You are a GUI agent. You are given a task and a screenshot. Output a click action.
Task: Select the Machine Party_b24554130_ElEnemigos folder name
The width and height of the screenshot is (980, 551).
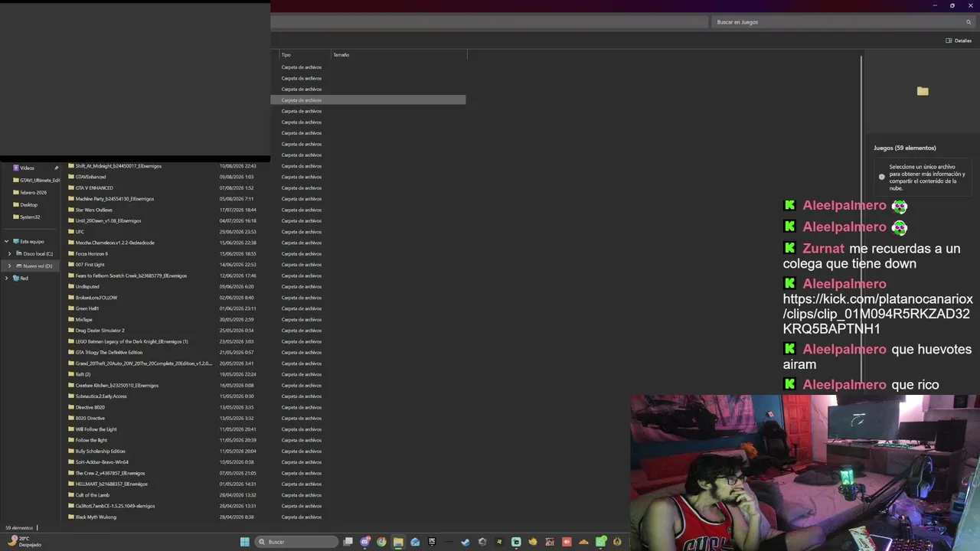[115, 199]
